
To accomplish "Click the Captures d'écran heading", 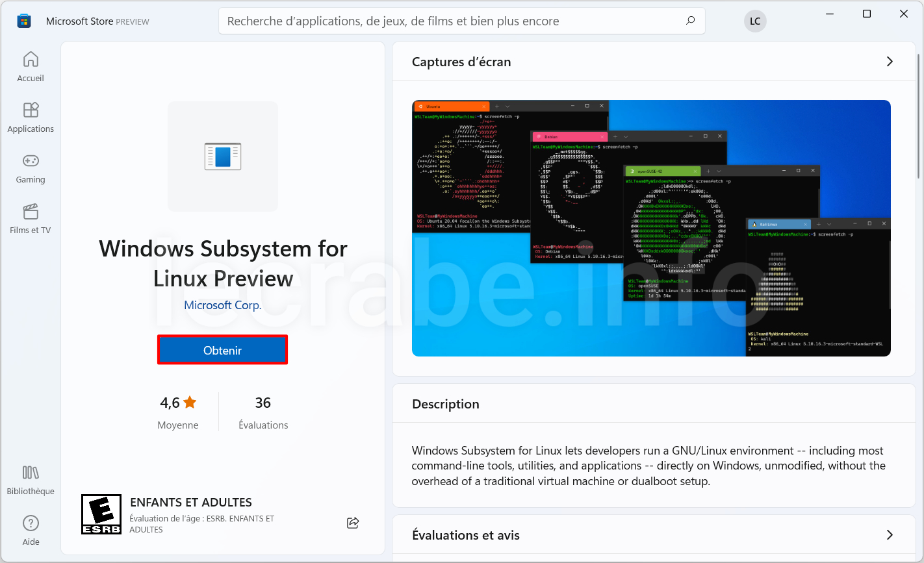I will pos(461,62).
